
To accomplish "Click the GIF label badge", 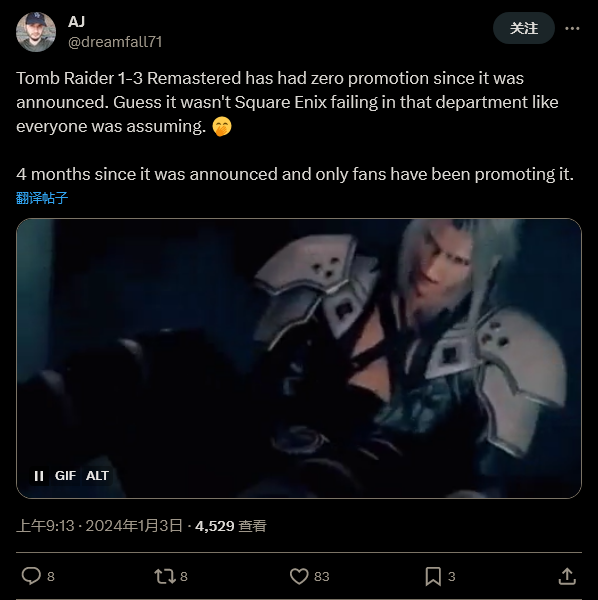I will [x=65, y=476].
